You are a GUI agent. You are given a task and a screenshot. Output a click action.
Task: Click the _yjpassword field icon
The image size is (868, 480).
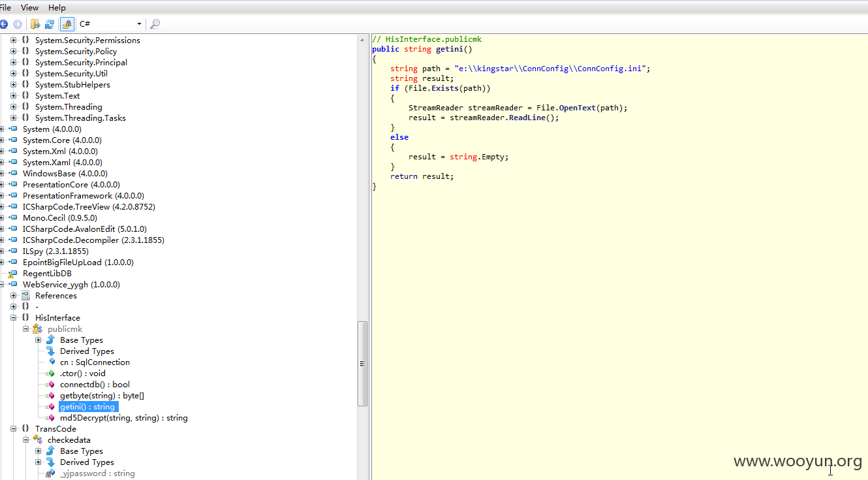pyautogui.click(x=50, y=473)
